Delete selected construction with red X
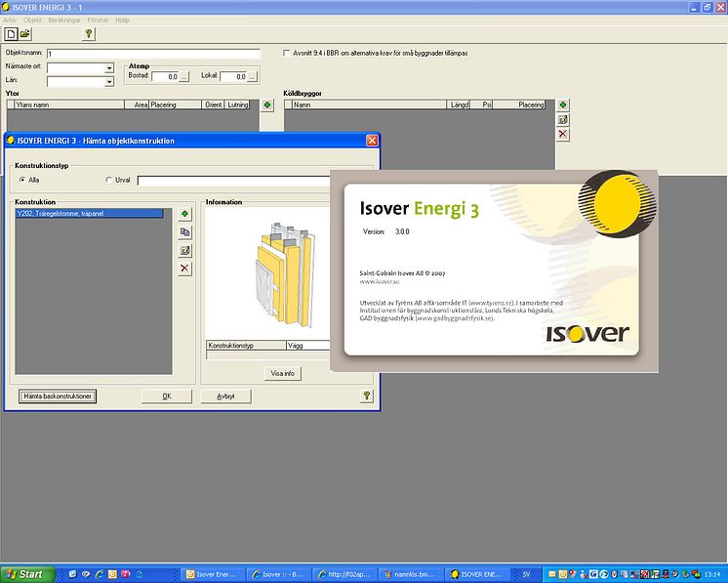The image size is (728, 583). click(184, 269)
